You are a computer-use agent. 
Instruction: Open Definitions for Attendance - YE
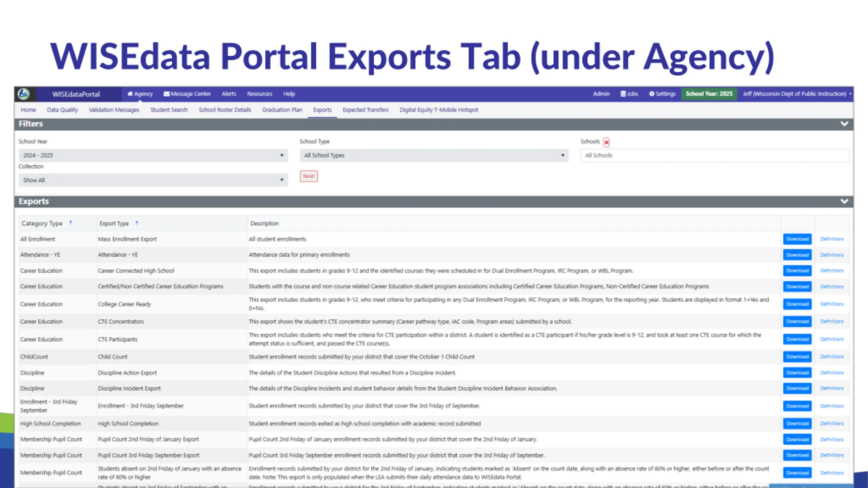(832, 255)
